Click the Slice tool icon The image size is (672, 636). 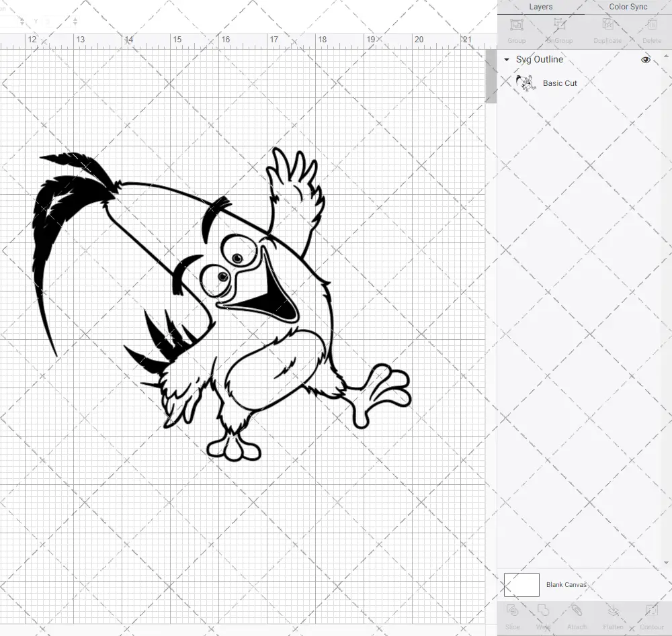(x=512, y=610)
